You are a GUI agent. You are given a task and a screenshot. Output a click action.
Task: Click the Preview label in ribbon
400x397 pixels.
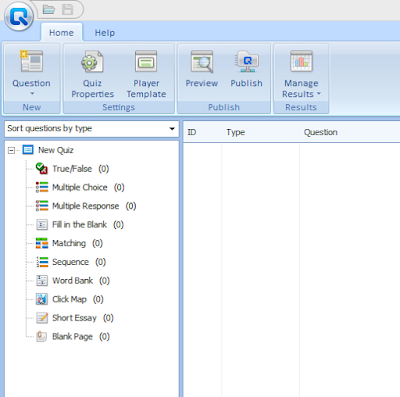pyautogui.click(x=202, y=83)
